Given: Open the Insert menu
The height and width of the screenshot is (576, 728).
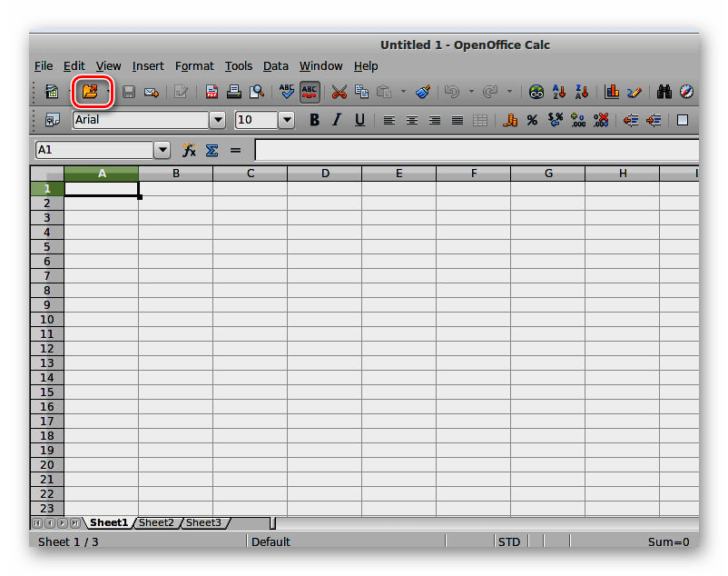Looking at the screenshot, I should coord(148,66).
